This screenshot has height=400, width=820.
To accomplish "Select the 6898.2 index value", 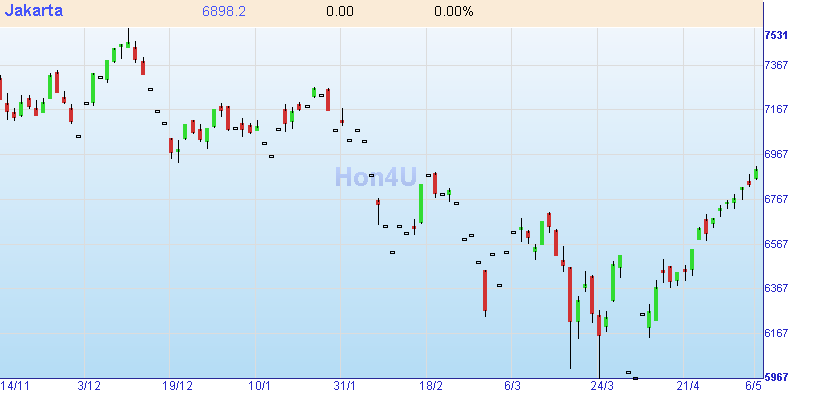I will [224, 11].
